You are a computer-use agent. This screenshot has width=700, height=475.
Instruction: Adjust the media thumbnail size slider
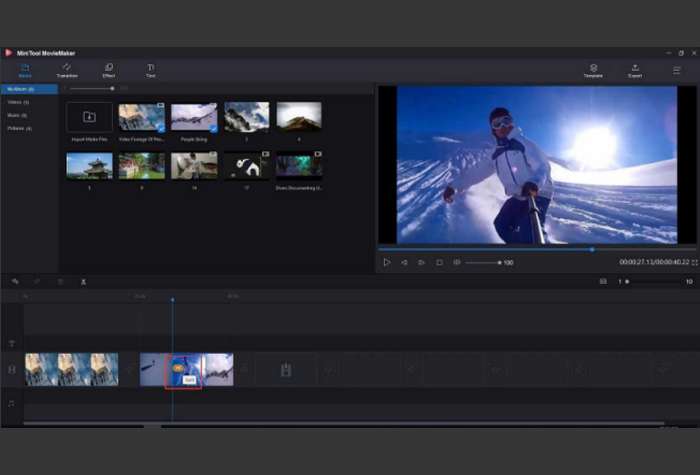tap(92, 89)
